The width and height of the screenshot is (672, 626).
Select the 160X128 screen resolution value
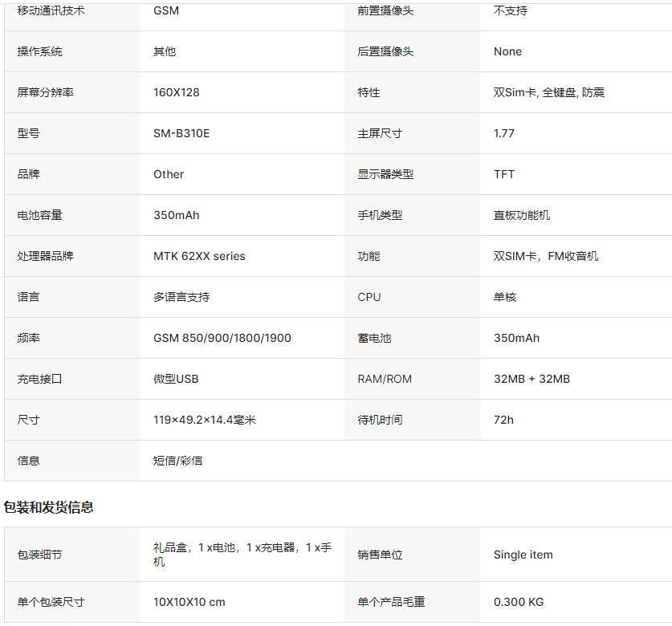point(176,92)
